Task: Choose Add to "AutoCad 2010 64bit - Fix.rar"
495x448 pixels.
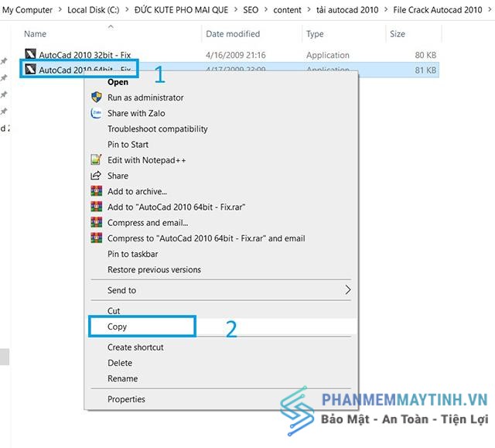Action: click(x=176, y=207)
